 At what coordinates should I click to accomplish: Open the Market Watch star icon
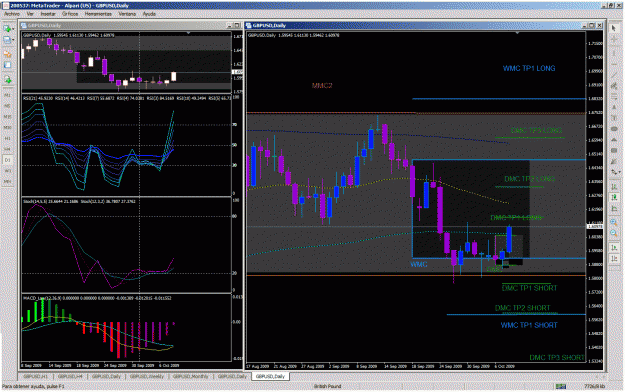[7, 53]
